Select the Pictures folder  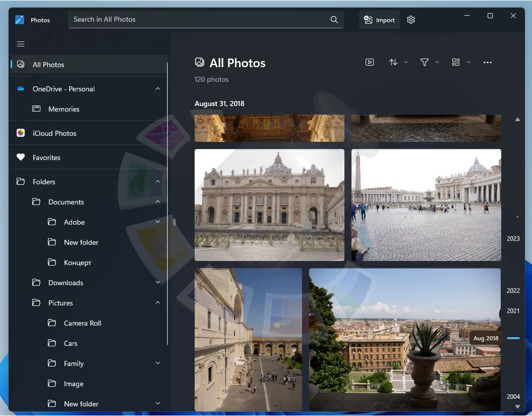click(89, 303)
